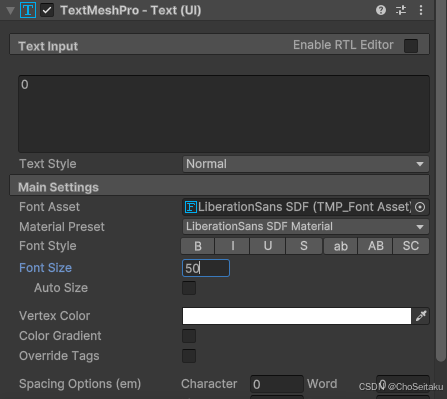Disable the TextMeshPro component checkbox
This screenshot has height=399, width=447.
tap(47, 10)
